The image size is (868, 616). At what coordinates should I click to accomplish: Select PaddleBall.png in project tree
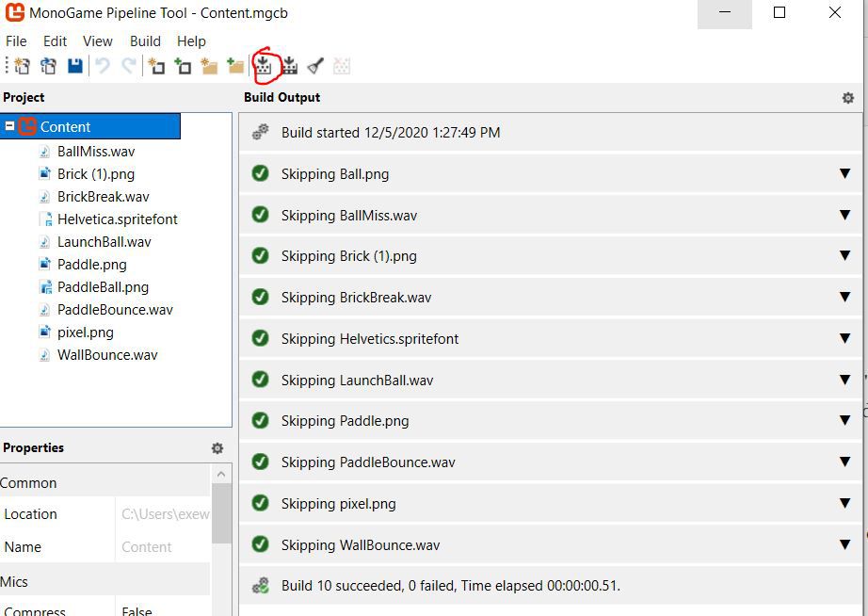pos(103,287)
